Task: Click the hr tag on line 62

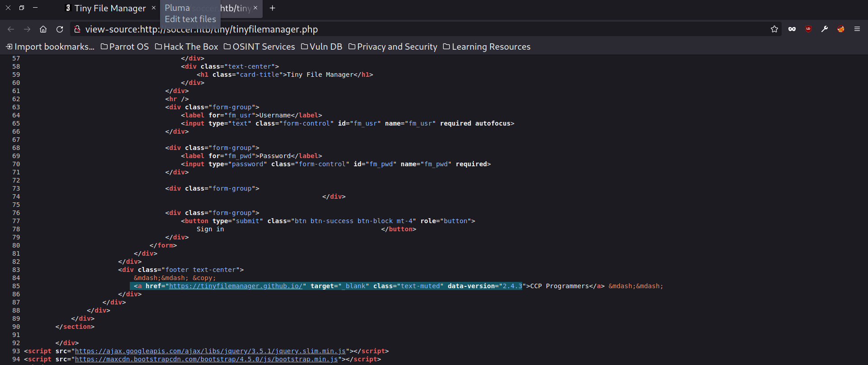Action: tap(177, 99)
